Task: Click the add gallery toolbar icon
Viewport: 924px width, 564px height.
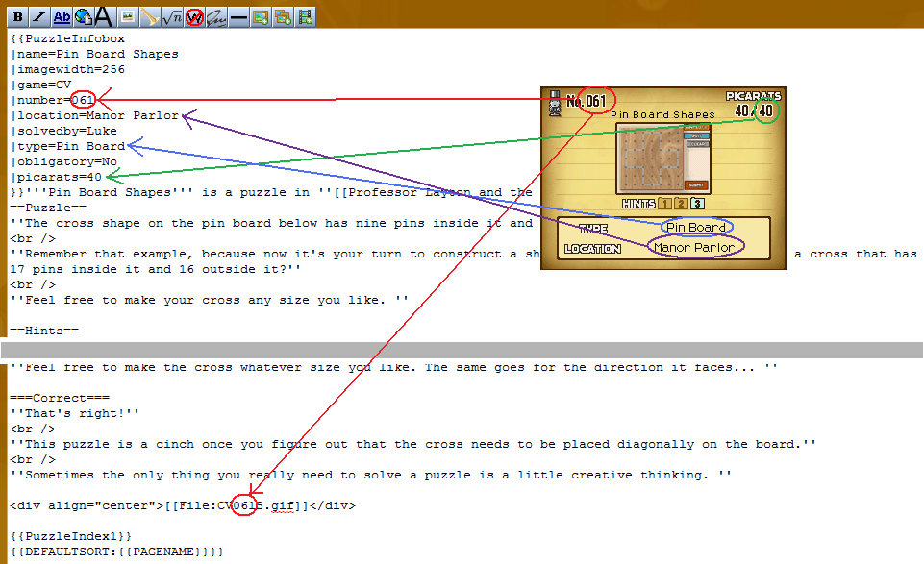Action: [x=283, y=17]
